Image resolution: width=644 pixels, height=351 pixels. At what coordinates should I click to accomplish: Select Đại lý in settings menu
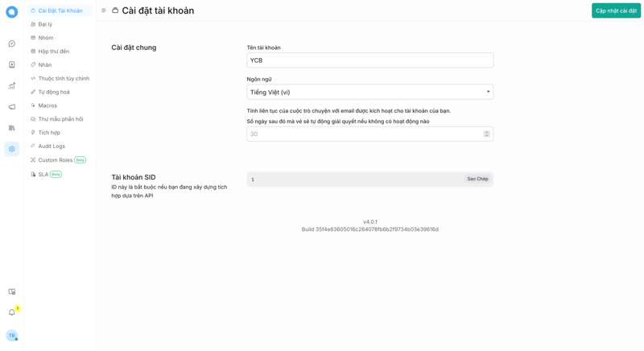(x=45, y=24)
